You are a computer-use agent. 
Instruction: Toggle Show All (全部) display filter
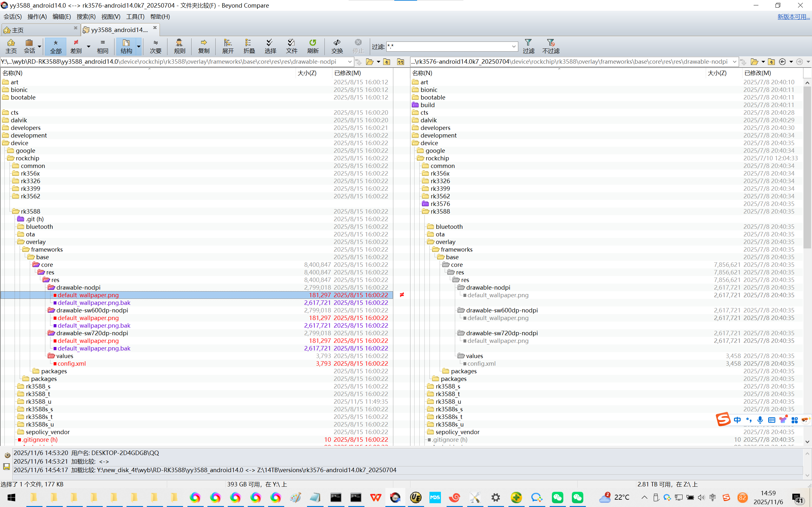56,46
